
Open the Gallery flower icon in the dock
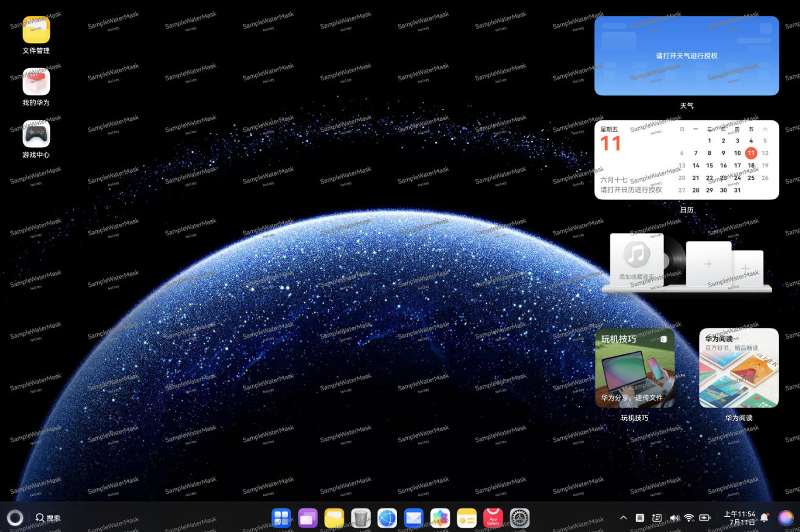(x=440, y=518)
